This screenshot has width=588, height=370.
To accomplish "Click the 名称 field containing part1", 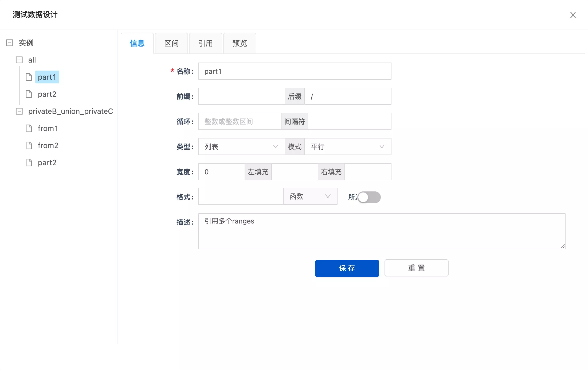I will click(295, 71).
